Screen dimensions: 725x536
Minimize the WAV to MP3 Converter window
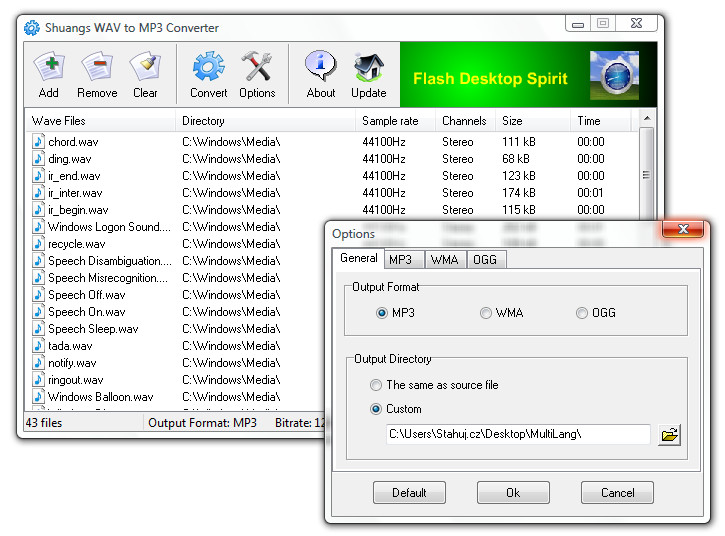pos(578,24)
